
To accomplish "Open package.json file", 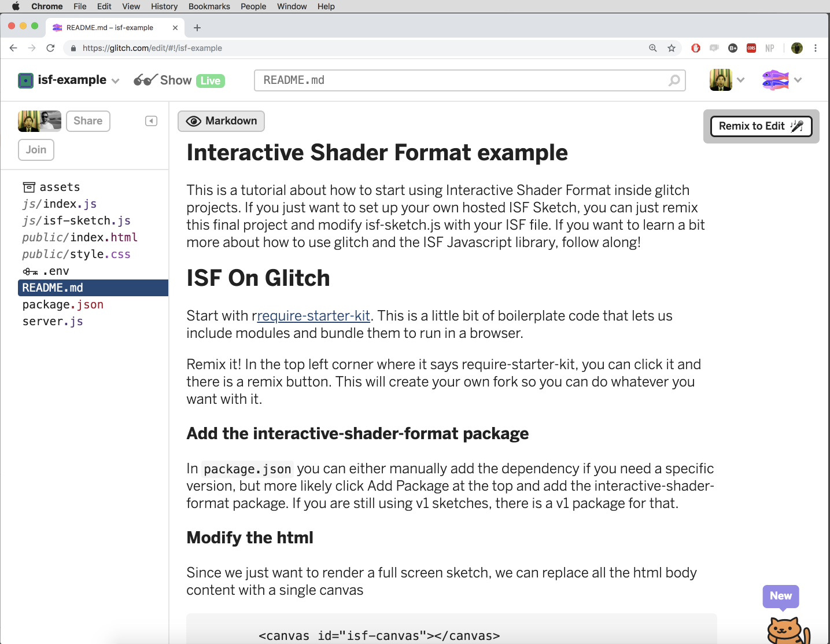I will pyautogui.click(x=63, y=304).
